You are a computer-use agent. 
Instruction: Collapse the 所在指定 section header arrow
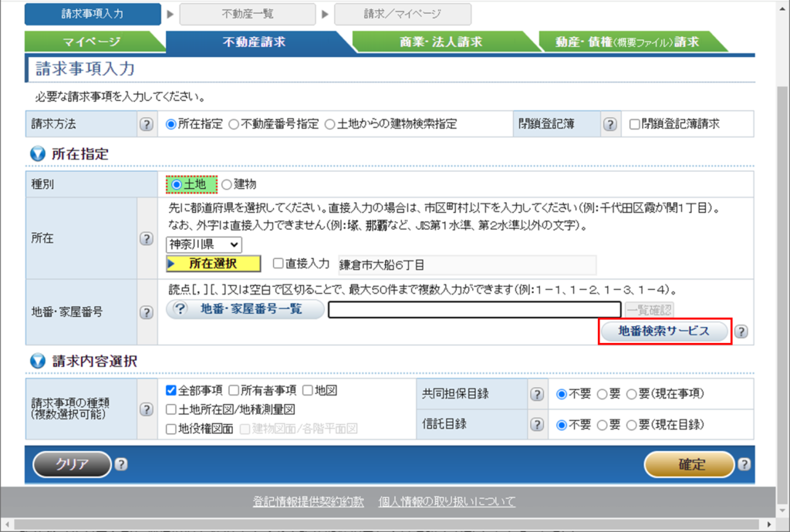[37, 154]
